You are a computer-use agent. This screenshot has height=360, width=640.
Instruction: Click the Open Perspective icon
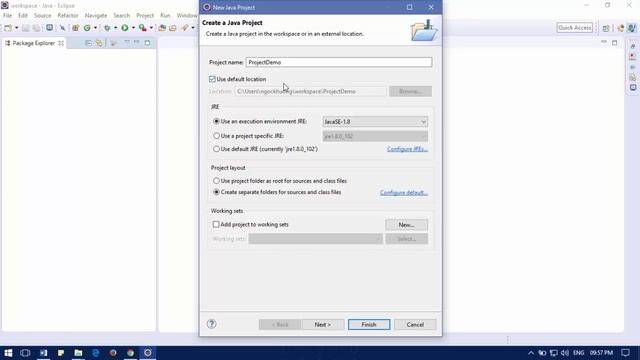point(606,28)
